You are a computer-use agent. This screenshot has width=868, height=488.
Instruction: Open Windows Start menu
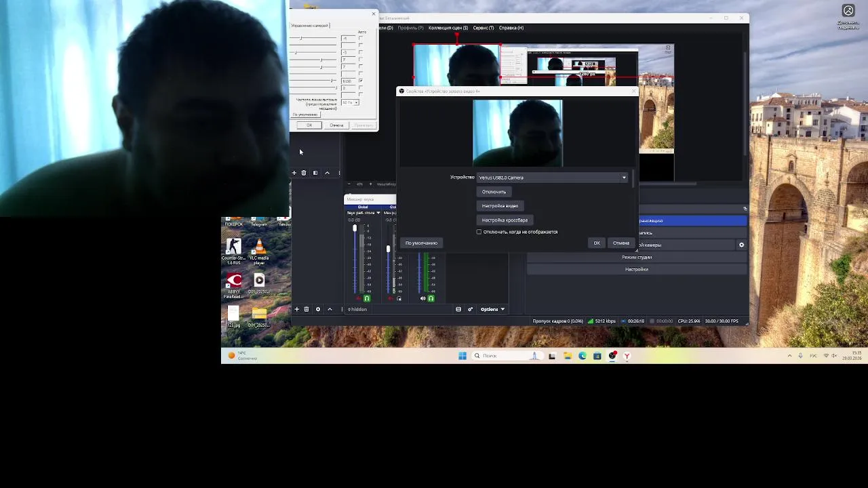[462, 356]
